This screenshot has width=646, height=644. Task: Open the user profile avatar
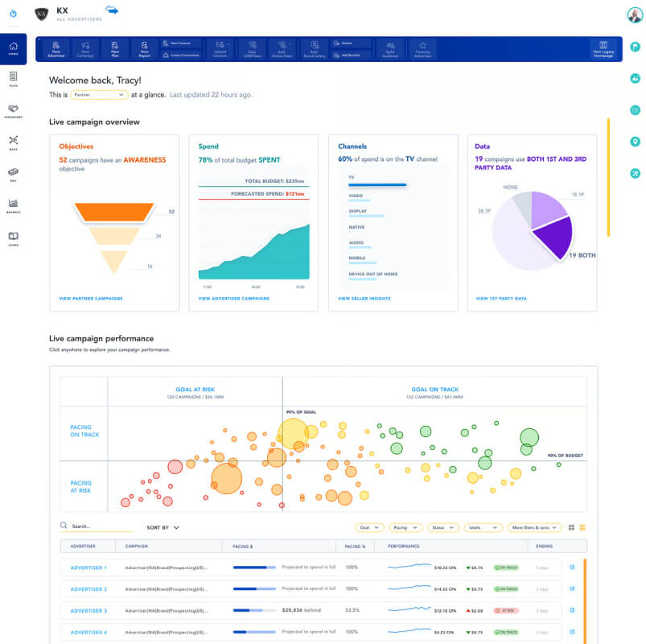click(x=635, y=14)
